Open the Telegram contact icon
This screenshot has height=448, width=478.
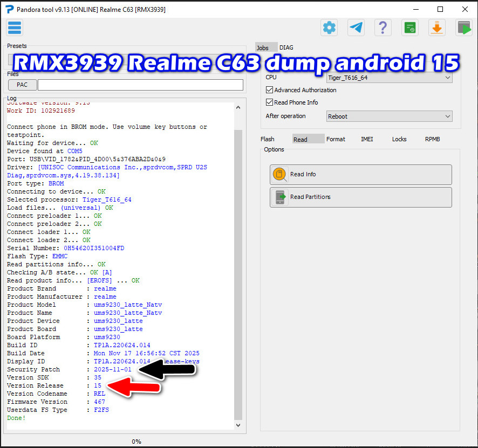pyautogui.click(x=356, y=28)
